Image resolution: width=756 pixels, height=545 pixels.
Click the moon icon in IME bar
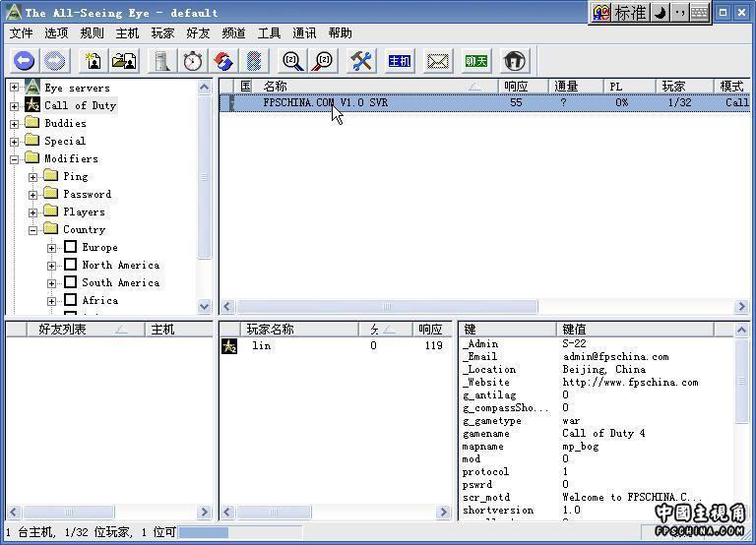[661, 13]
